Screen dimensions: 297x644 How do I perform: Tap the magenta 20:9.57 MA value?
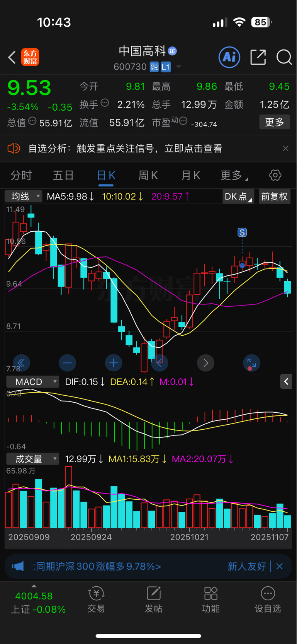tap(171, 196)
